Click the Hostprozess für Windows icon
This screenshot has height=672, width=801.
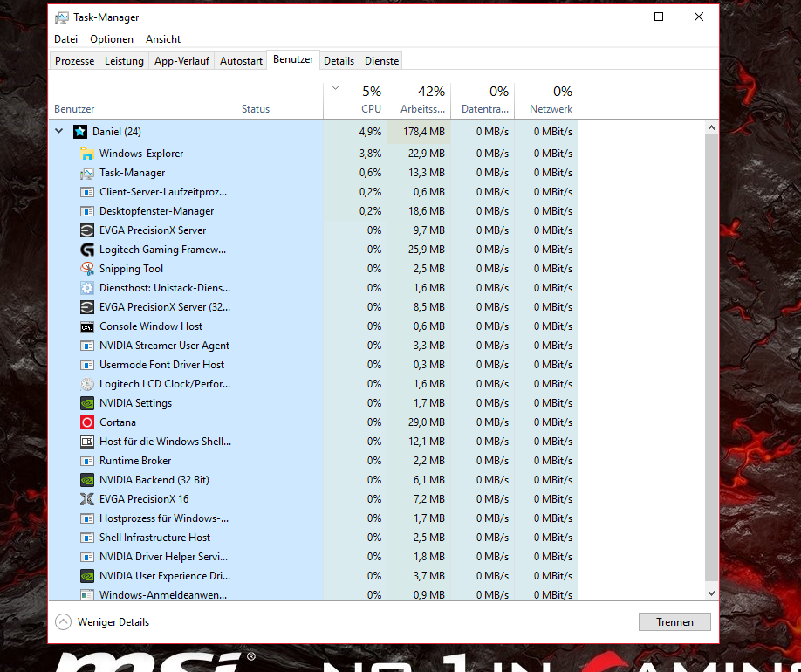click(87, 518)
